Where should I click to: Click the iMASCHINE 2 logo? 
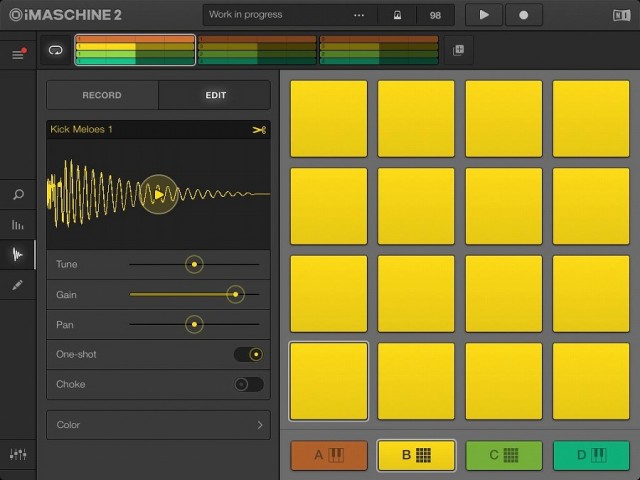coord(65,15)
